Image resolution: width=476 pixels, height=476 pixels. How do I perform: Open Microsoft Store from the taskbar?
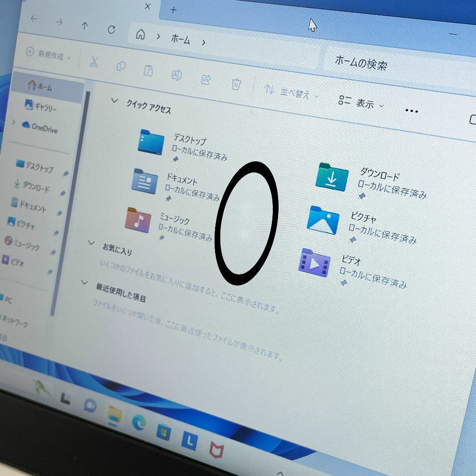coord(164,431)
